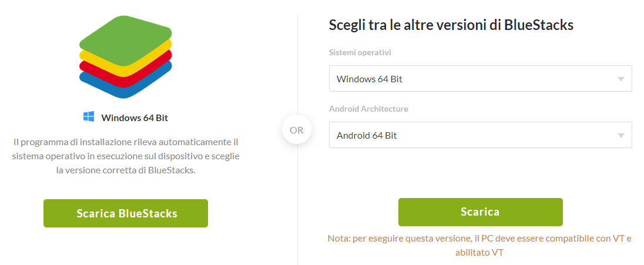Click the Scegli tra le altre versioni heading
The image size is (644, 265).
[x=451, y=25]
